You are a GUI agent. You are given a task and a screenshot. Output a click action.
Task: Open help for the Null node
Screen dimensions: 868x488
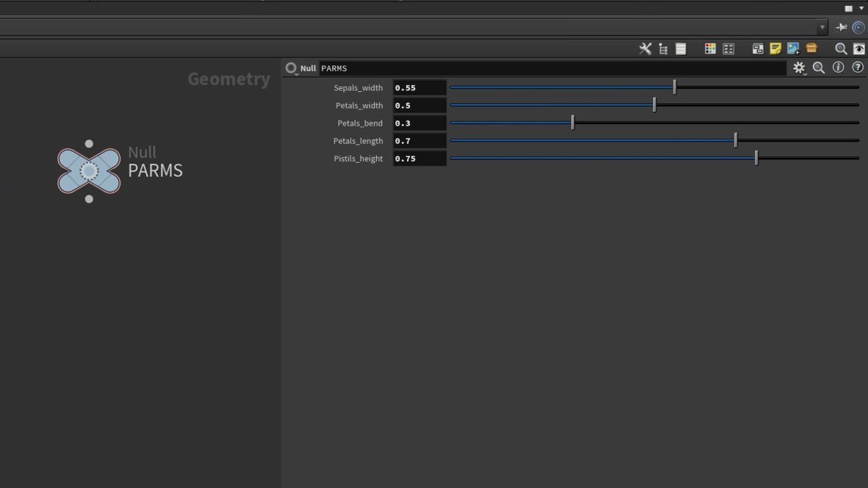click(857, 68)
